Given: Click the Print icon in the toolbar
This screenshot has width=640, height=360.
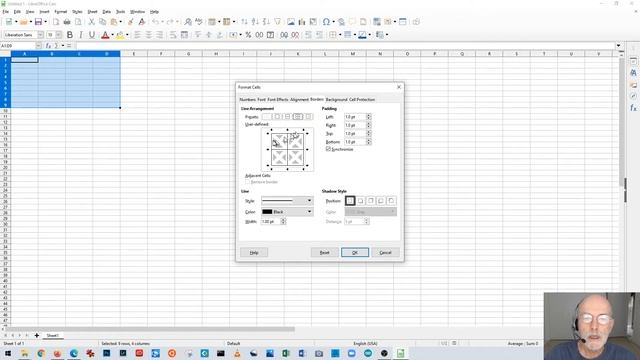Looking at the screenshot, I should pos(67,22).
